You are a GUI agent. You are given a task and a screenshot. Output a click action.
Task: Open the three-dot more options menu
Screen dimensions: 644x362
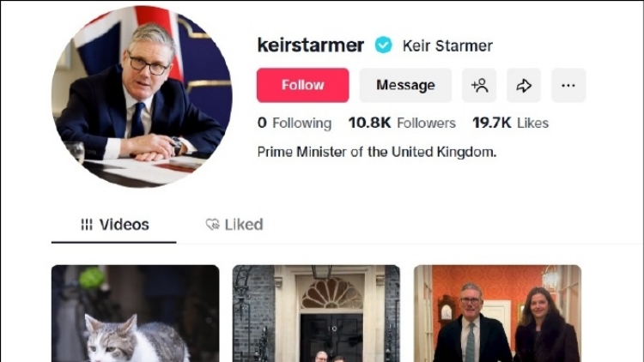point(568,85)
